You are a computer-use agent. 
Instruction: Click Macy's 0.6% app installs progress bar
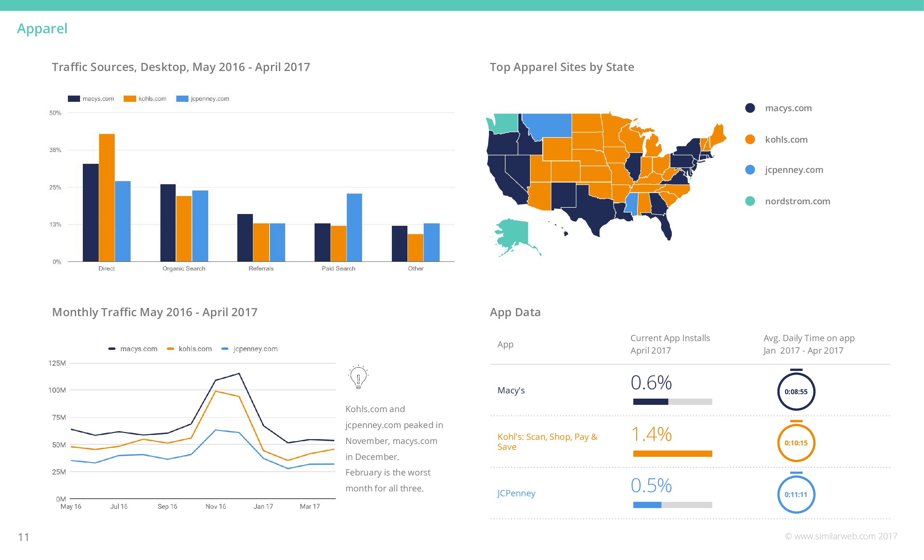pyautogui.click(x=672, y=402)
